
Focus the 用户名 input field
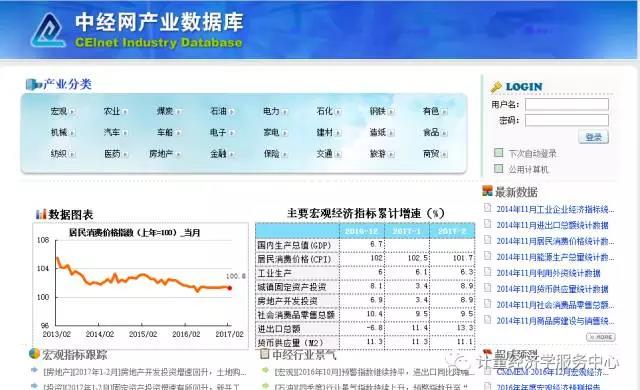point(567,104)
